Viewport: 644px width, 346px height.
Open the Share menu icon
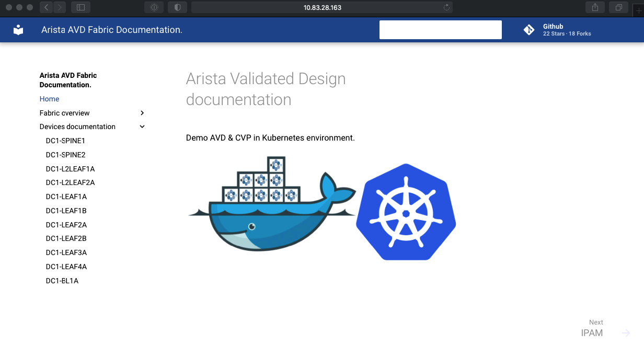595,7
